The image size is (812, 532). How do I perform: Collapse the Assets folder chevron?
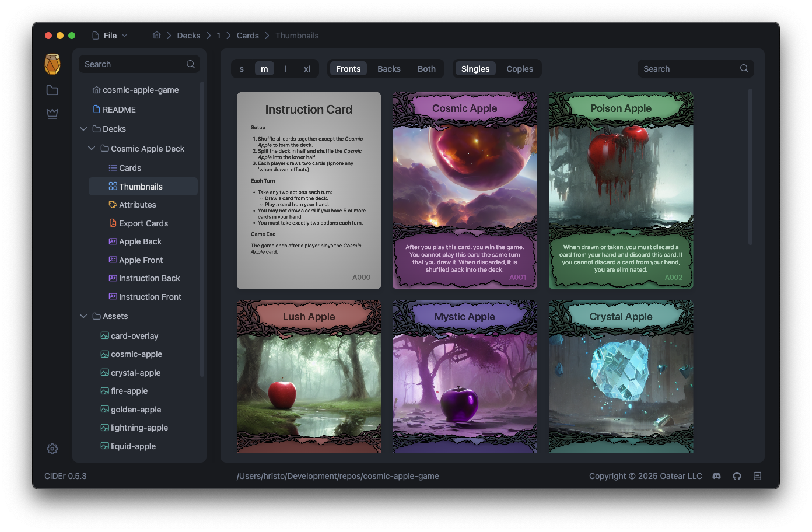[83, 316]
